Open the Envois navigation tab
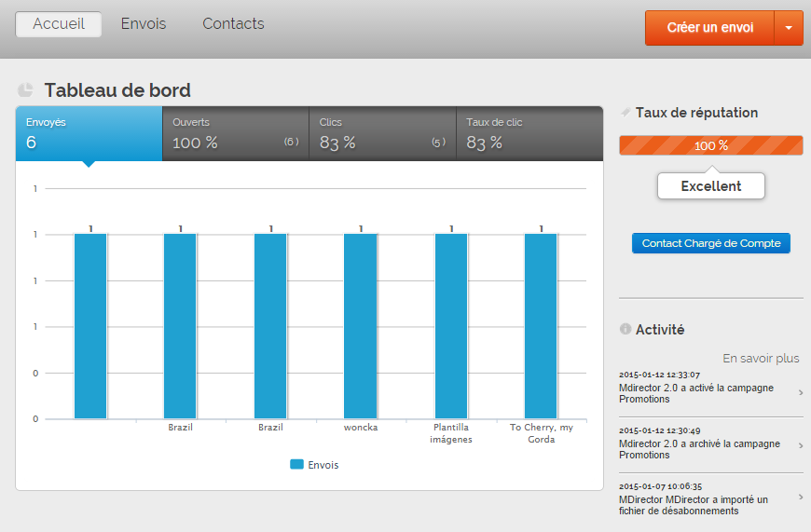 (x=144, y=24)
